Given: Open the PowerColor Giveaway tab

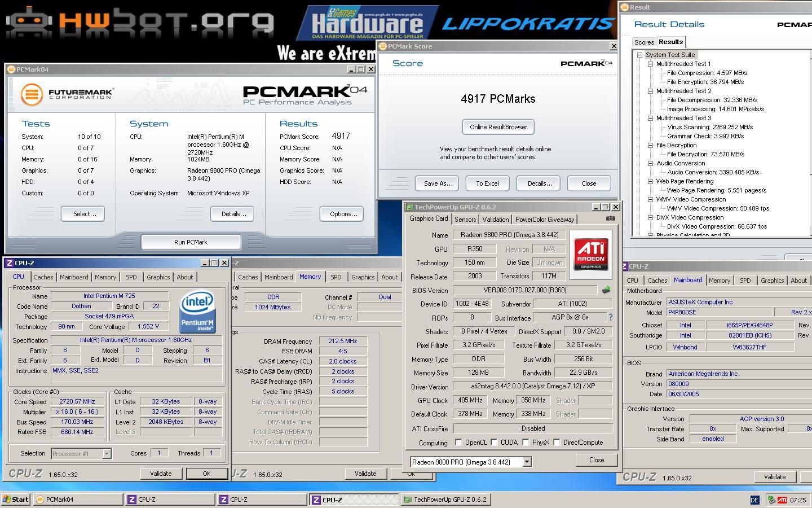Looking at the screenshot, I should [545, 220].
